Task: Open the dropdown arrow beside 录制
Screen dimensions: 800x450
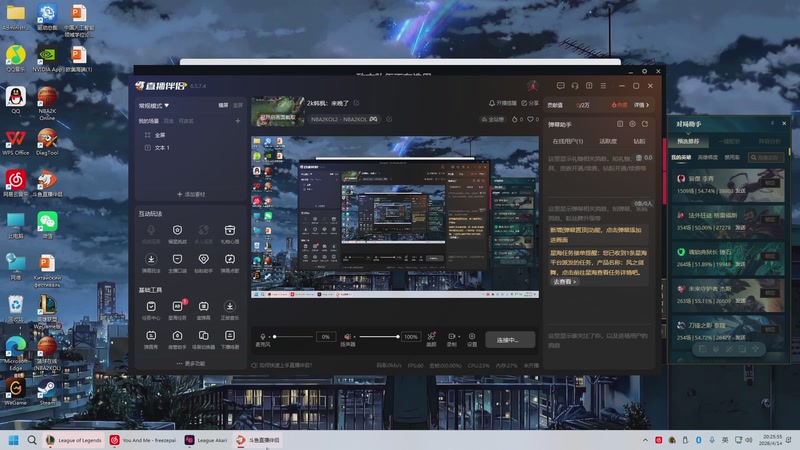Action: tap(459, 337)
